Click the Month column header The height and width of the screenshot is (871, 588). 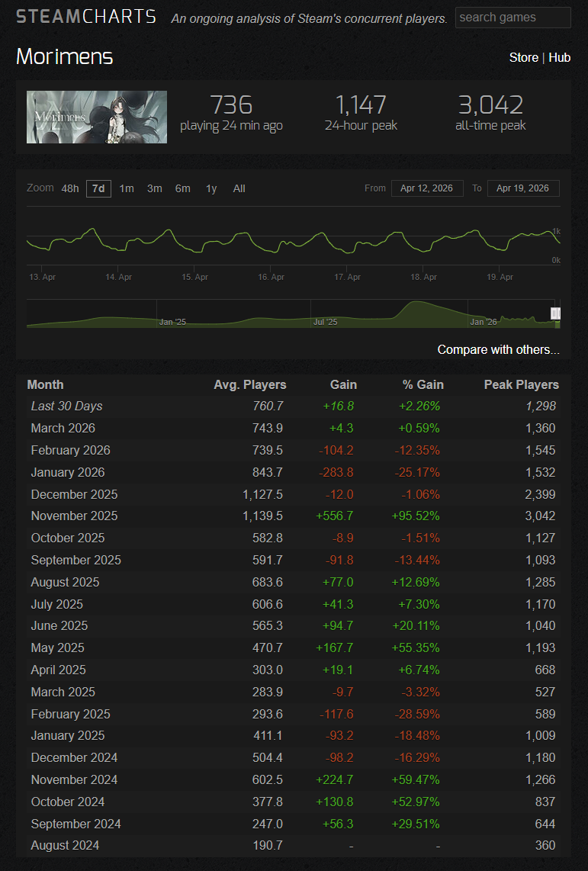pyautogui.click(x=46, y=384)
